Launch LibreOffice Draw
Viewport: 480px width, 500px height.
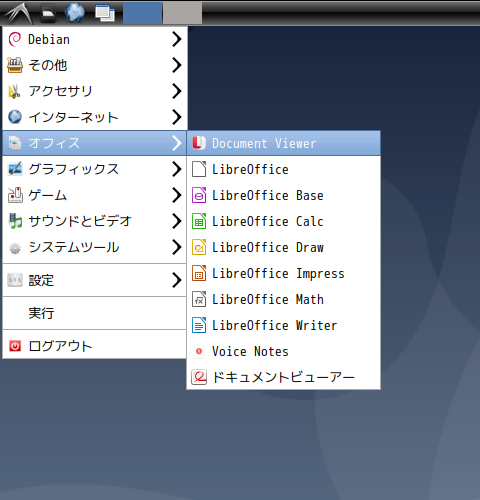[284, 247]
